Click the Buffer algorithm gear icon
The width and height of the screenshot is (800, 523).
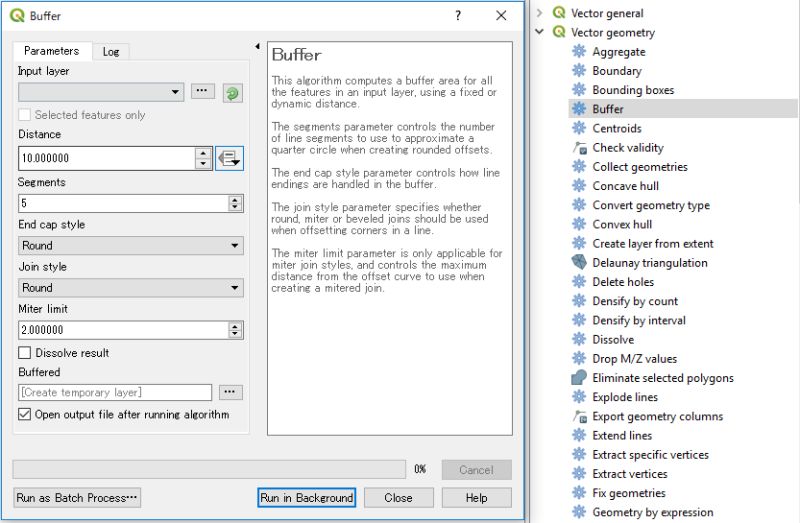coord(579,109)
